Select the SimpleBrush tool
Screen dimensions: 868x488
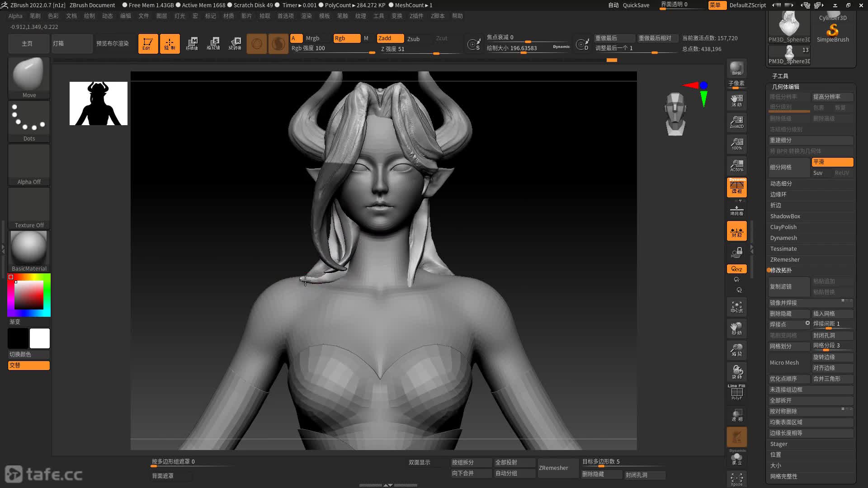[833, 33]
